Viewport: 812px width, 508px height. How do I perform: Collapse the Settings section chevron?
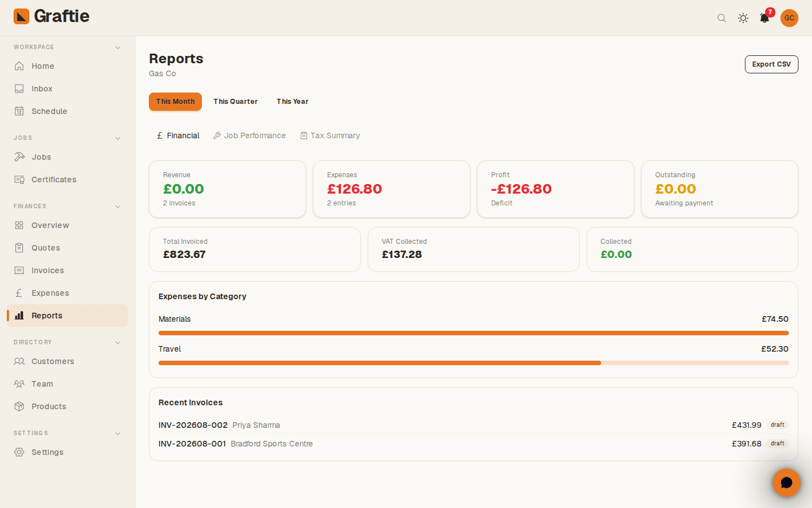pyautogui.click(x=118, y=433)
